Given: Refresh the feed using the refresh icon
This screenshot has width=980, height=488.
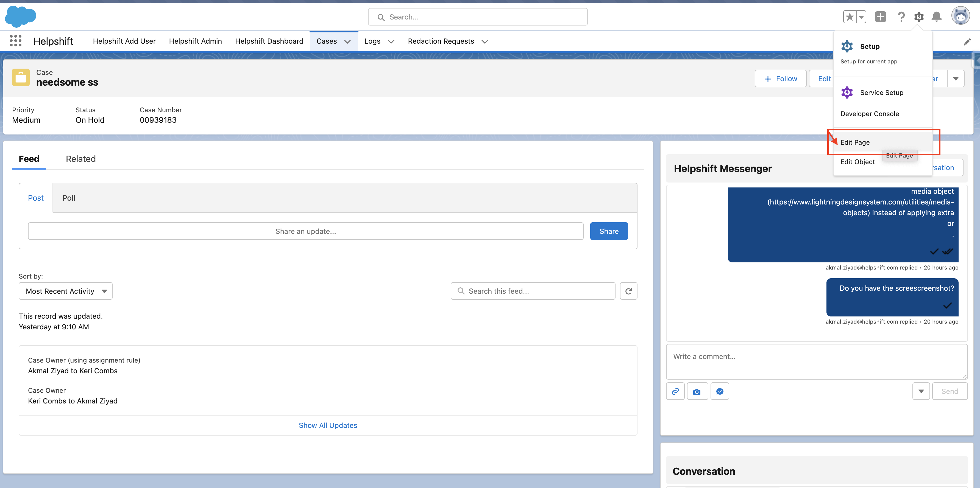Looking at the screenshot, I should 628,291.
